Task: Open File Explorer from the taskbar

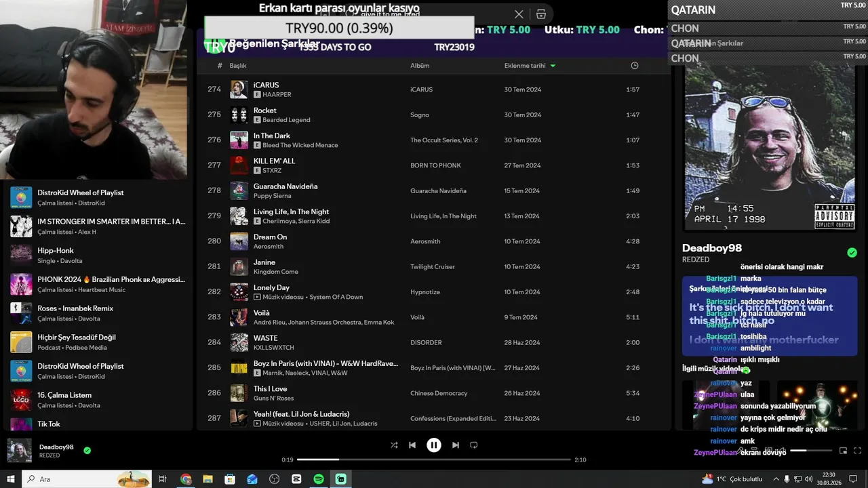Action: 208,479
